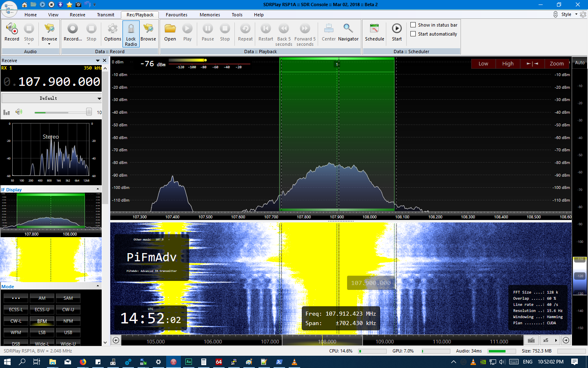Image resolution: width=588 pixels, height=368 pixels.
Task: Open the Tools ribbon tab
Action: [237, 15]
